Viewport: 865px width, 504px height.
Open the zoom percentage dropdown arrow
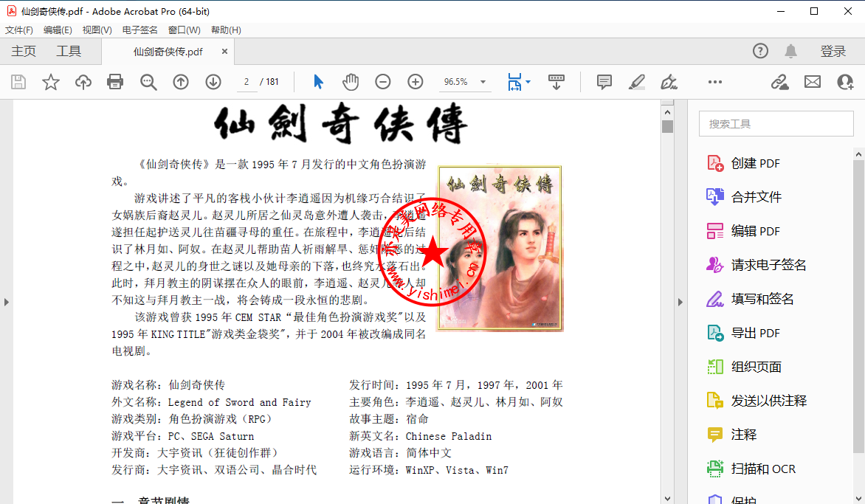click(483, 82)
